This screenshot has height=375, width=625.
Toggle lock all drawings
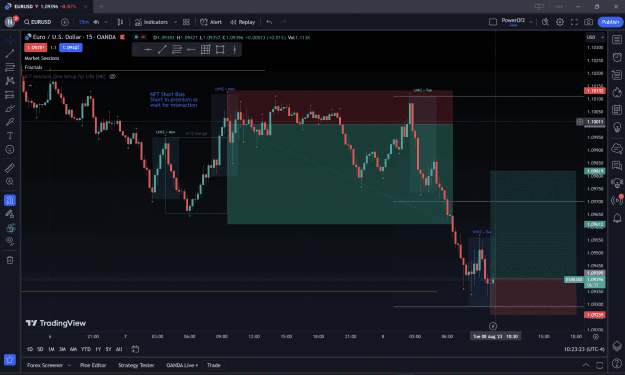pyautogui.click(x=10, y=228)
